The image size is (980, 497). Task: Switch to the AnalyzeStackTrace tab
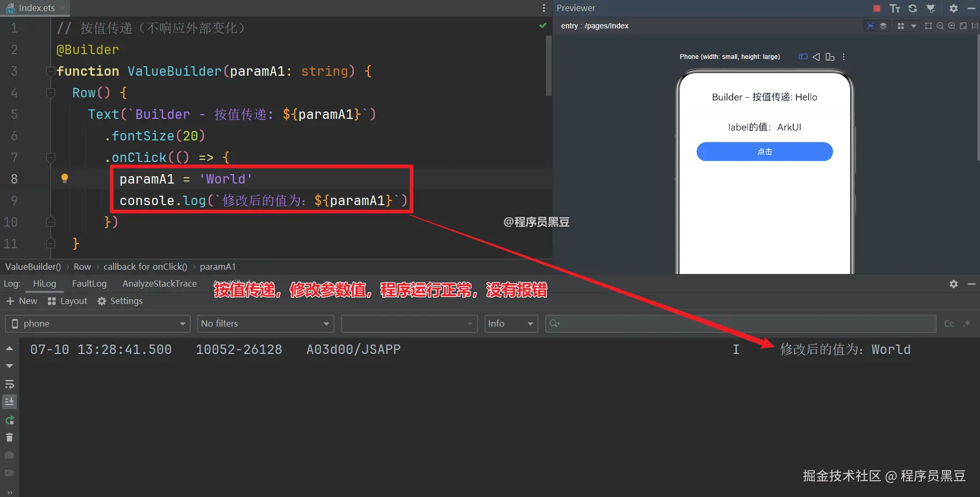tap(159, 283)
